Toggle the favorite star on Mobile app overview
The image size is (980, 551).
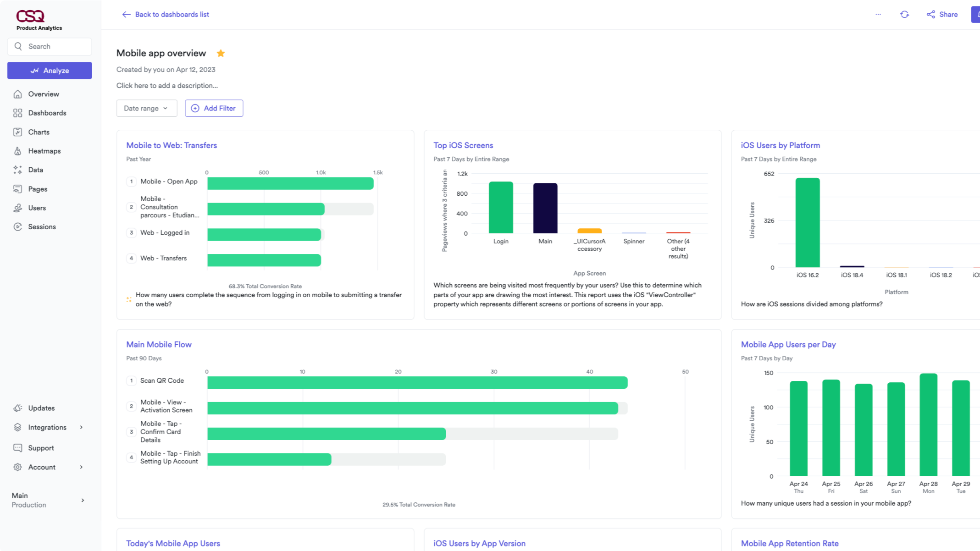point(221,53)
